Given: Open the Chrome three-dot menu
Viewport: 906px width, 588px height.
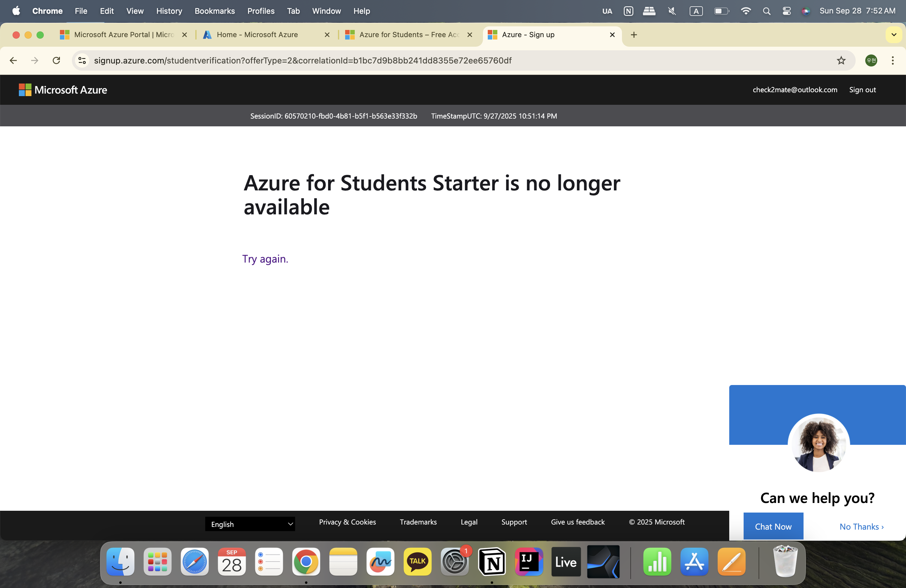Looking at the screenshot, I should pos(892,60).
